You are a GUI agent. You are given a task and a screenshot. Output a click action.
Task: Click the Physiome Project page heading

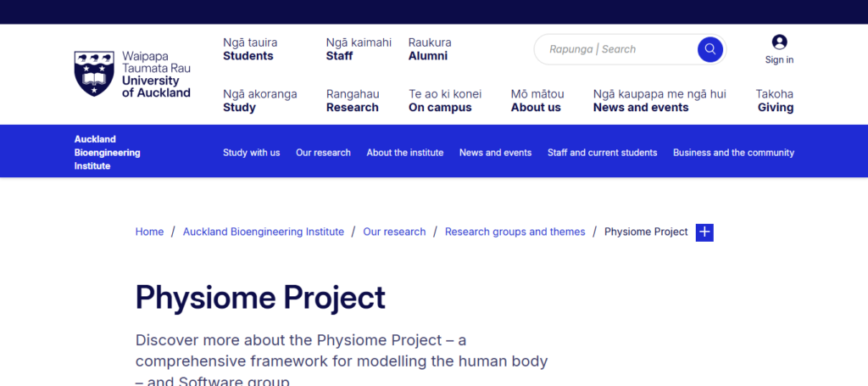pos(260,298)
